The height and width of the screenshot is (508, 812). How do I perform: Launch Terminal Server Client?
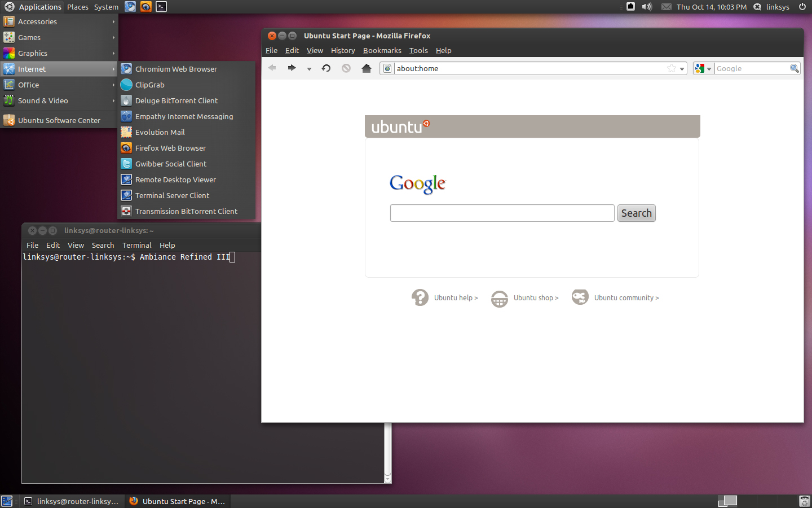[x=186, y=195]
